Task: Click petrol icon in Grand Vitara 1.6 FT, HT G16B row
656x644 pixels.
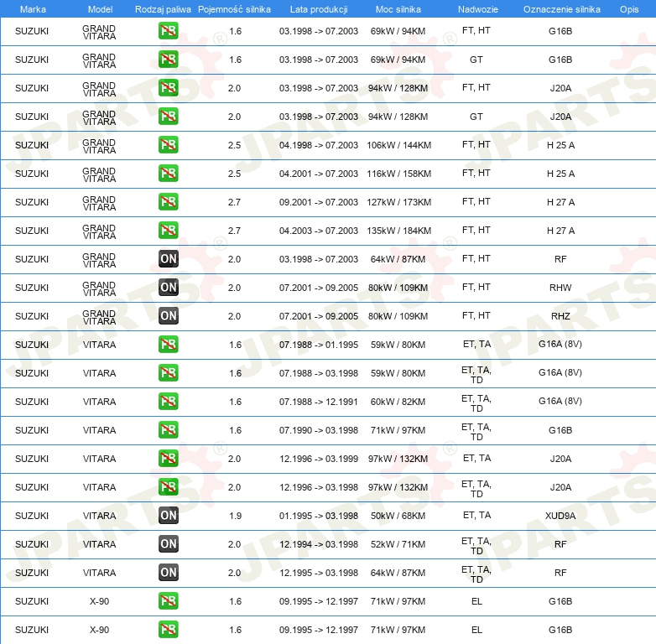Action: (x=168, y=30)
